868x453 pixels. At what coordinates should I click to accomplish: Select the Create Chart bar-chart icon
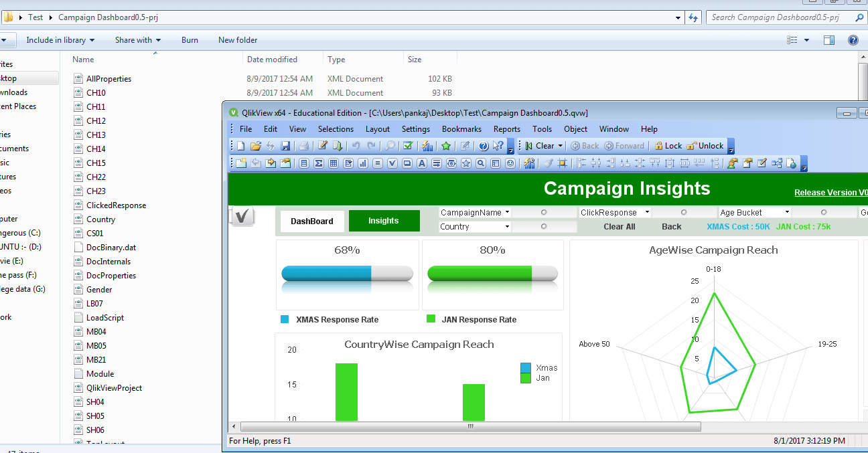pyautogui.click(x=362, y=163)
